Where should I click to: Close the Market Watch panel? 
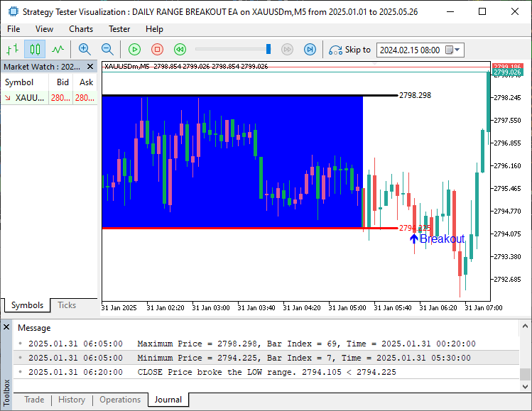pos(92,67)
